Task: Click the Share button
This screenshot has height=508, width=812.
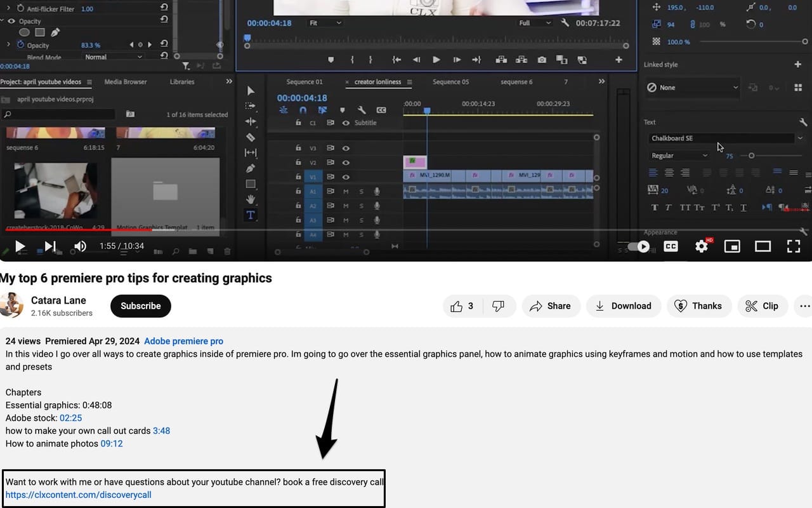Action: pyautogui.click(x=551, y=306)
